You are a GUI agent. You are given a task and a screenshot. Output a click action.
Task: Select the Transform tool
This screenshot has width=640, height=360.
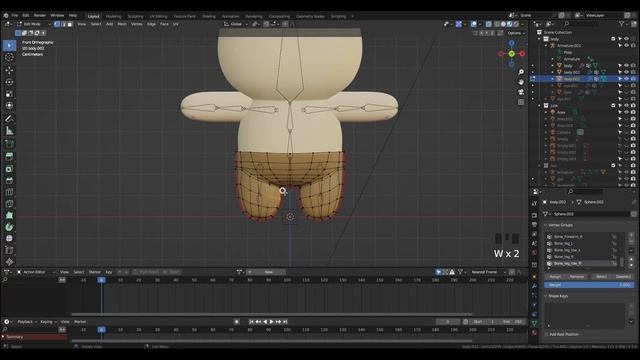tap(9, 106)
